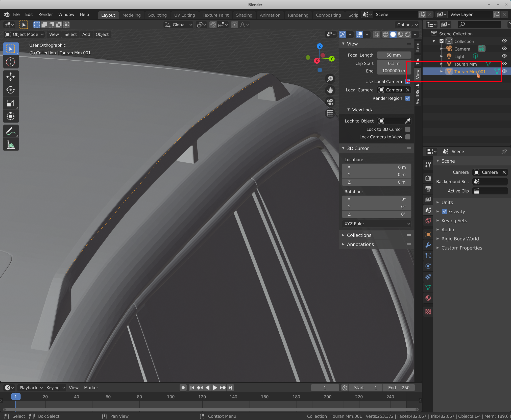Open the Modifier properties wrench tab

pos(428,245)
